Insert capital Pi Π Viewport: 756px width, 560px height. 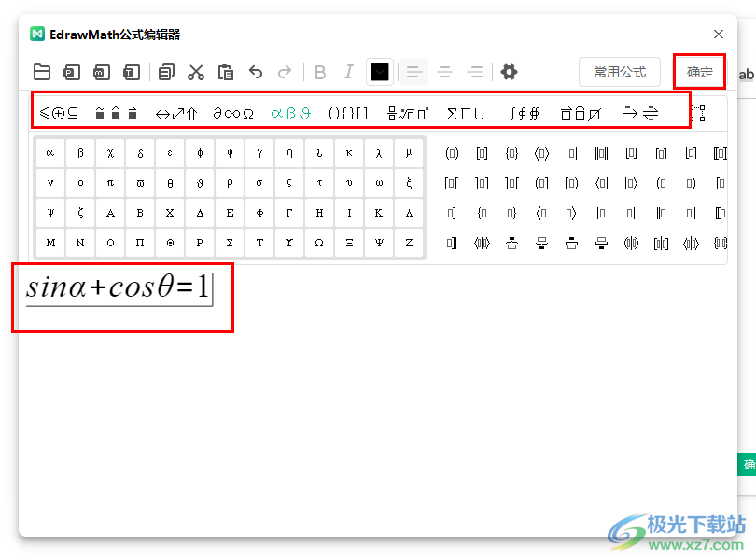tap(140, 243)
